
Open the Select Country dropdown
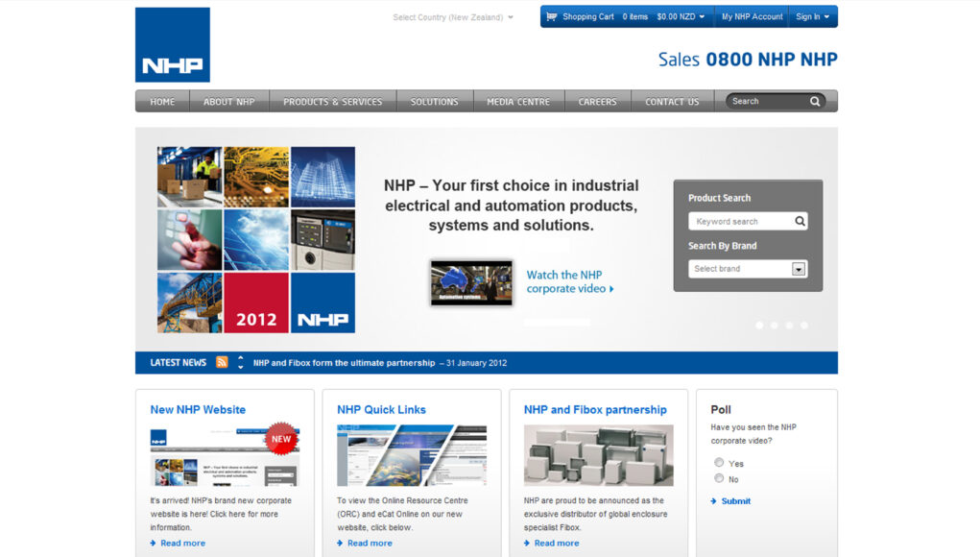pyautogui.click(x=453, y=17)
